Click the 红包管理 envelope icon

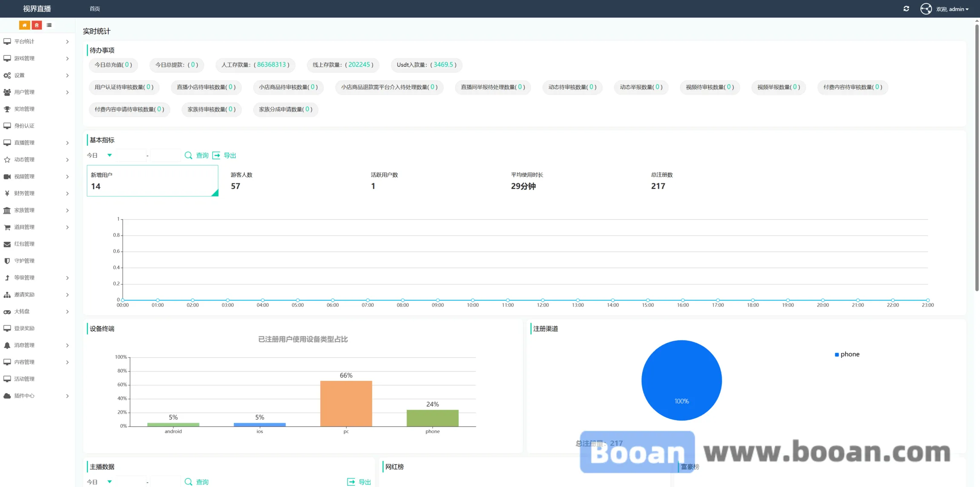[x=7, y=244]
